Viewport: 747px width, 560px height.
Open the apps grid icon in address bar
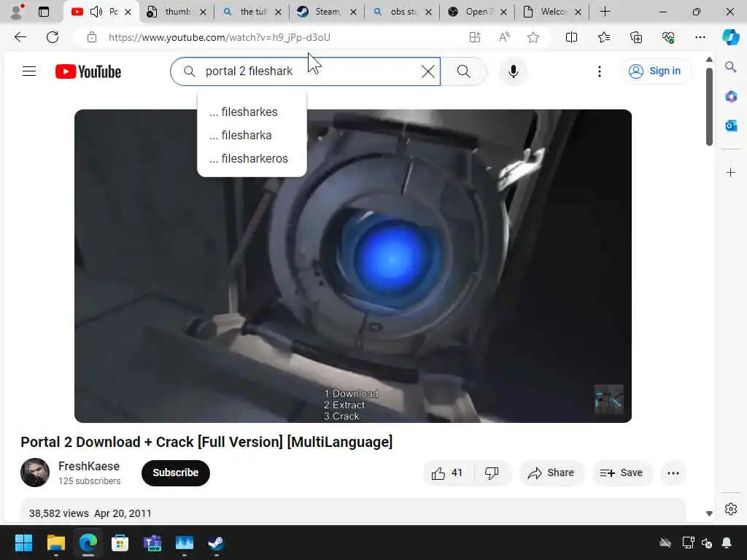pyautogui.click(x=474, y=37)
